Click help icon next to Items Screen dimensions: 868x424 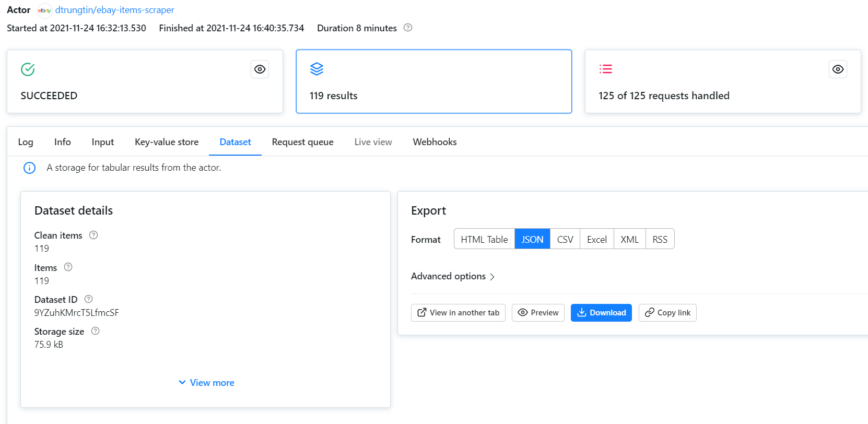tap(68, 267)
